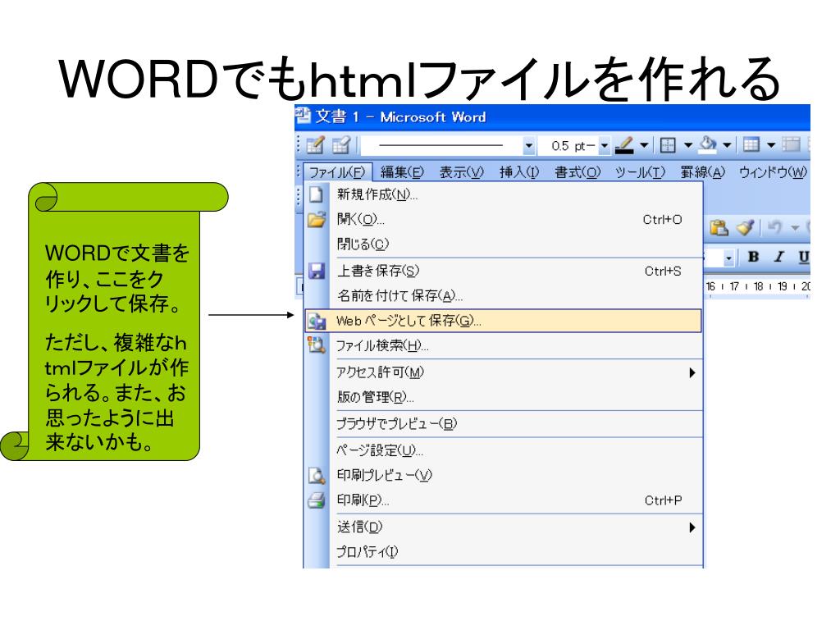Expand the アクセス許可(M) submenu

pos(503,372)
